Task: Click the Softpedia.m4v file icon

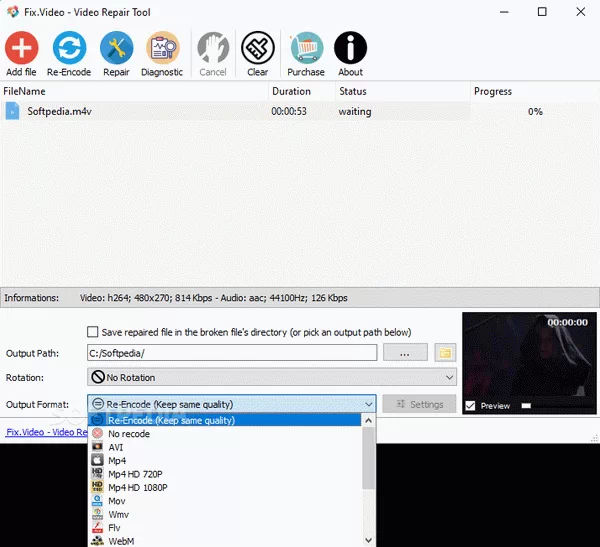Action: pyautogui.click(x=12, y=111)
